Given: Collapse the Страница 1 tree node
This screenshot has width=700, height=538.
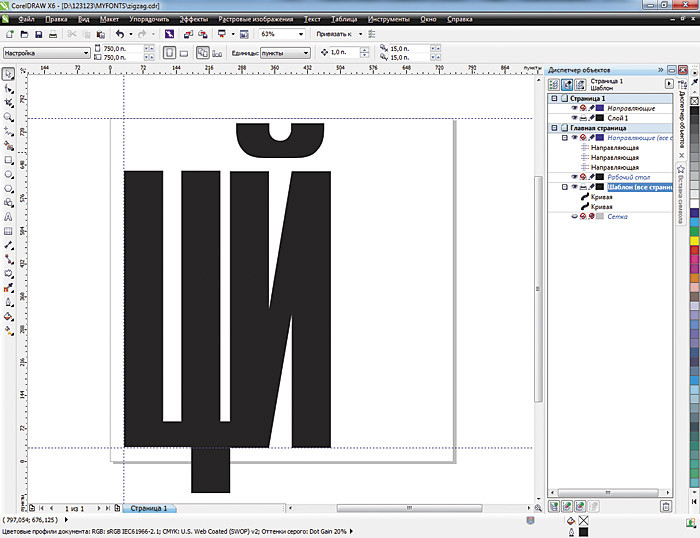Looking at the screenshot, I should [553, 98].
